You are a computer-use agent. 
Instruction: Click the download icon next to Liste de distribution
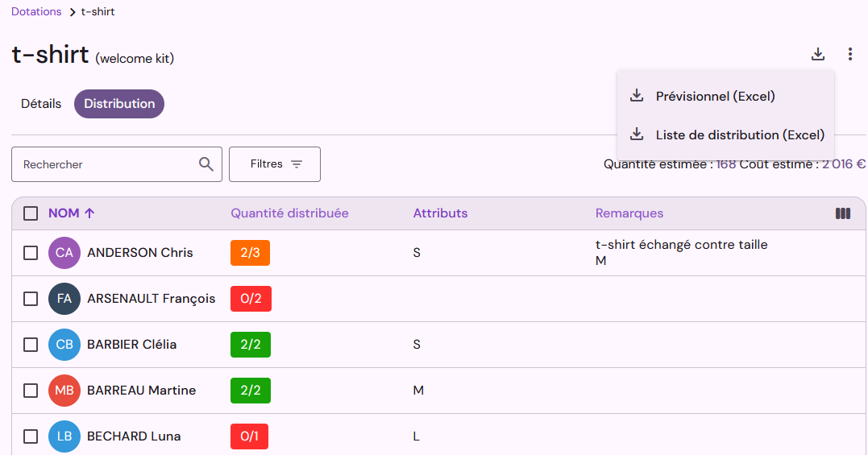tap(637, 134)
